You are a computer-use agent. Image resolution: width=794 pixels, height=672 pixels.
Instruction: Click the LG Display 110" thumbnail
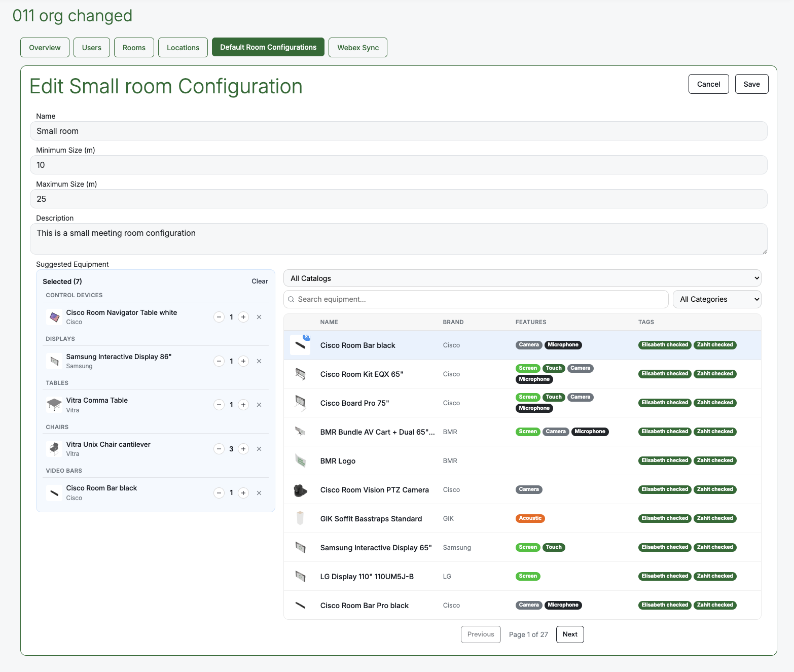click(300, 577)
